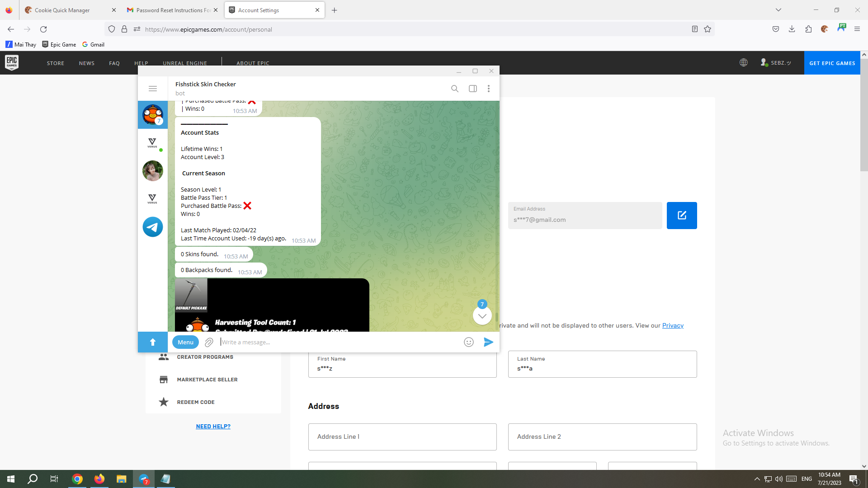This screenshot has width=868, height=488.
Task: Open the Telegram hamburger menu
Action: [x=153, y=89]
